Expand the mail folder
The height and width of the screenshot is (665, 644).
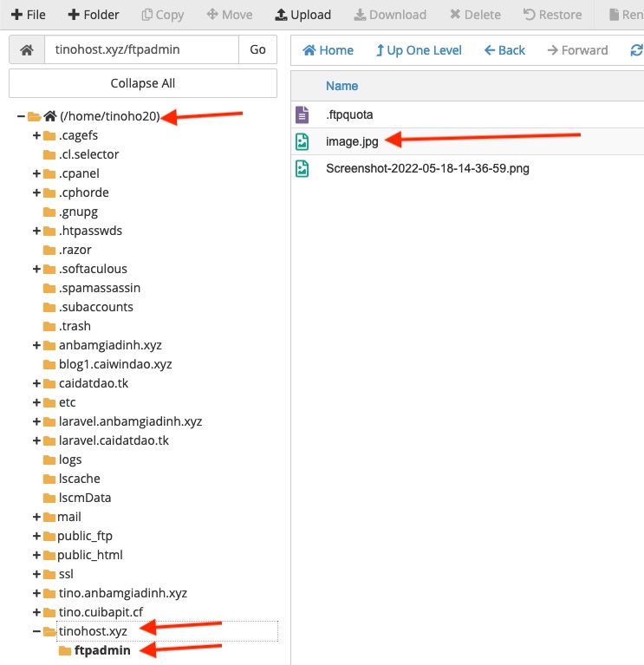(x=36, y=517)
